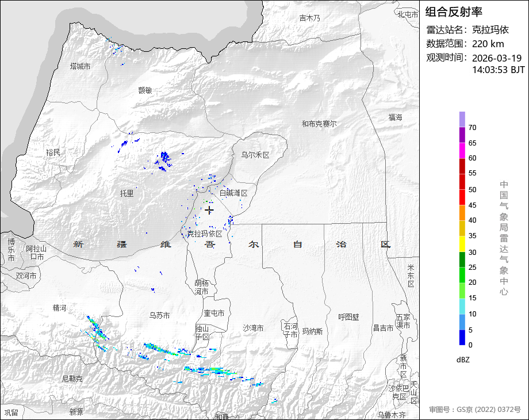This screenshot has height=420, width=529.
Task: Click the 新源 map label
Action: 76,412
